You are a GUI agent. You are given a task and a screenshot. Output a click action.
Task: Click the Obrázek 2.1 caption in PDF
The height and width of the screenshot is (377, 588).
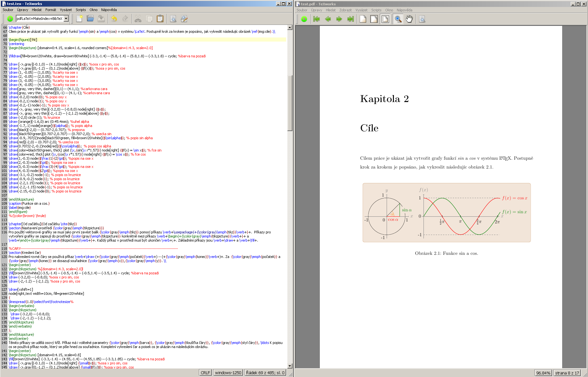(x=447, y=253)
